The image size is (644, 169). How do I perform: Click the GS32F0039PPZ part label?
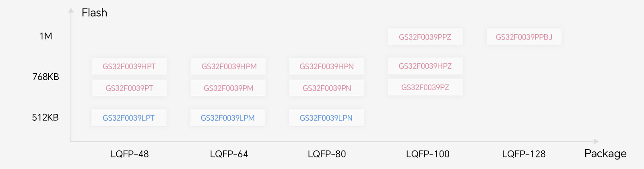(425, 37)
